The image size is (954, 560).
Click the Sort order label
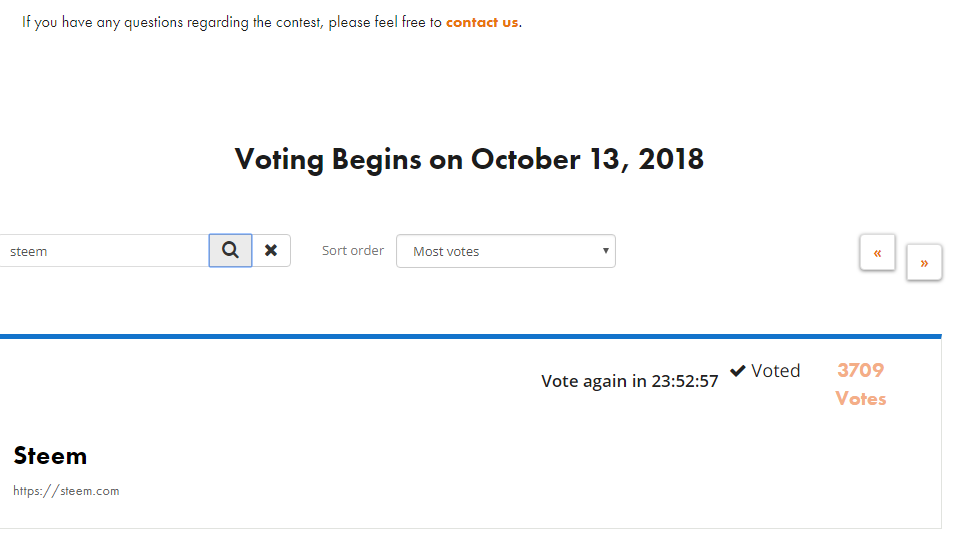click(x=353, y=251)
